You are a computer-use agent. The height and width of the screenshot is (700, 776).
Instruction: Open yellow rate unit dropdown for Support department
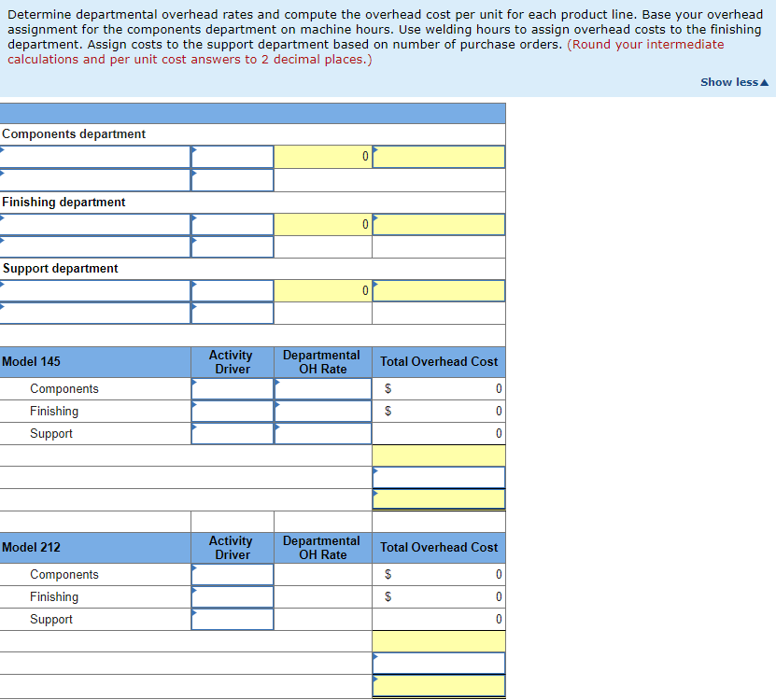coord(439,291)
